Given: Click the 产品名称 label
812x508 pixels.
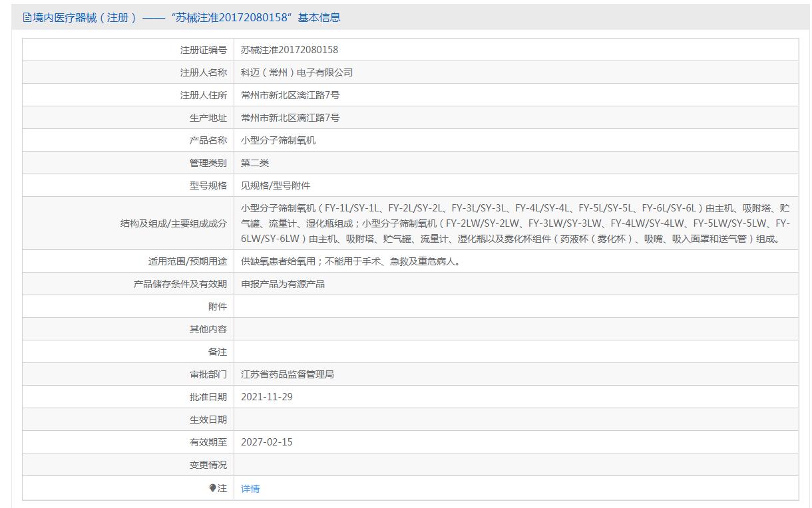Looking at the screenshot, I should click(208, 140).
